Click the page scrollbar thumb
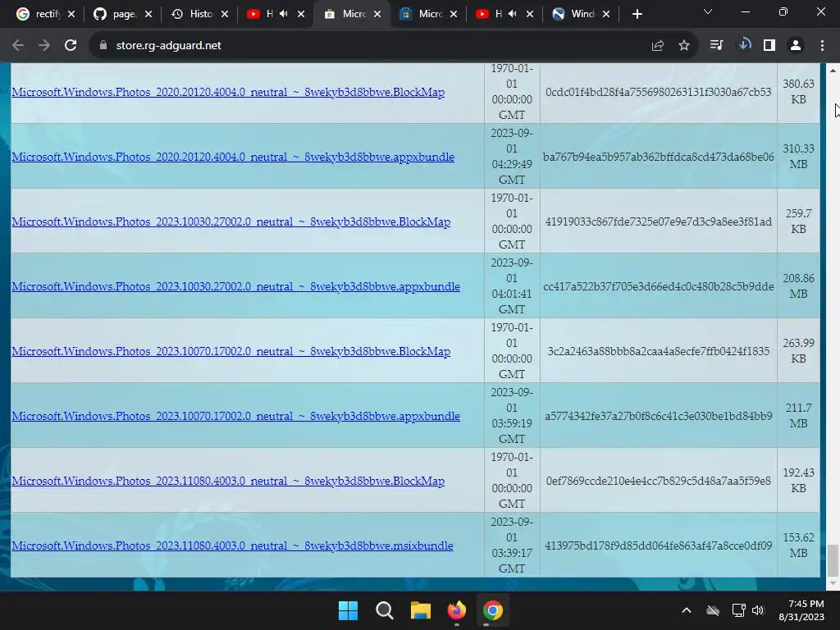The image size is (840, 630). pos(832,559)
